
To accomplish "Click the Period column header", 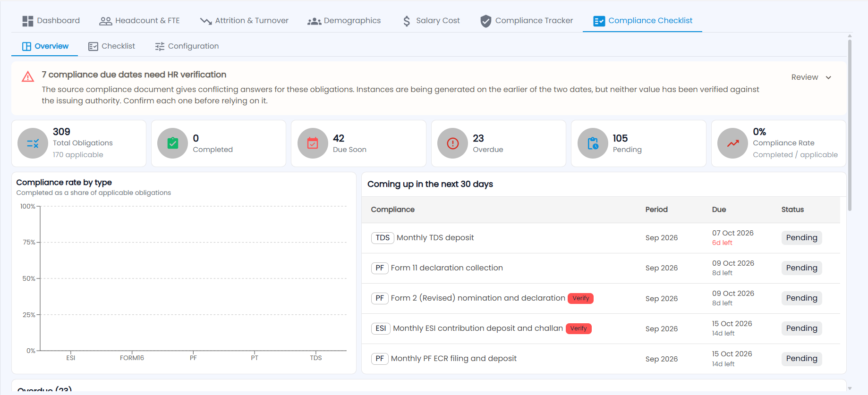I will 656,210.
